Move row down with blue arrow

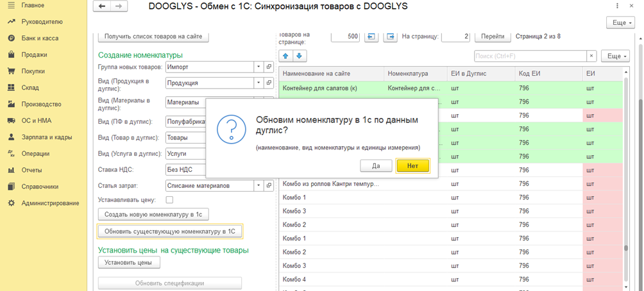point(300,56)
